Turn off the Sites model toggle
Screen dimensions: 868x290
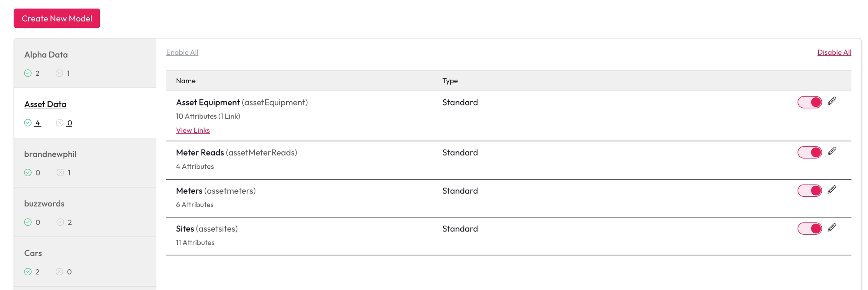[809, 229]
